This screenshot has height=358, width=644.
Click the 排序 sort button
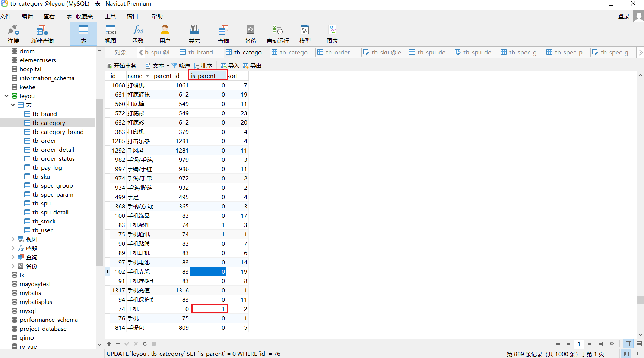(x=203, y=66)
